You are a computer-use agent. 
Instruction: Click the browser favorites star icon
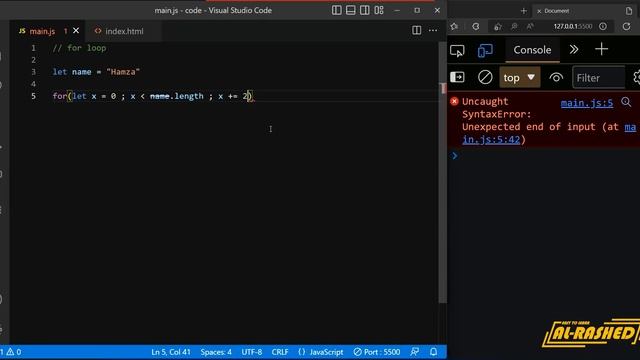click(x=454, y=27)
